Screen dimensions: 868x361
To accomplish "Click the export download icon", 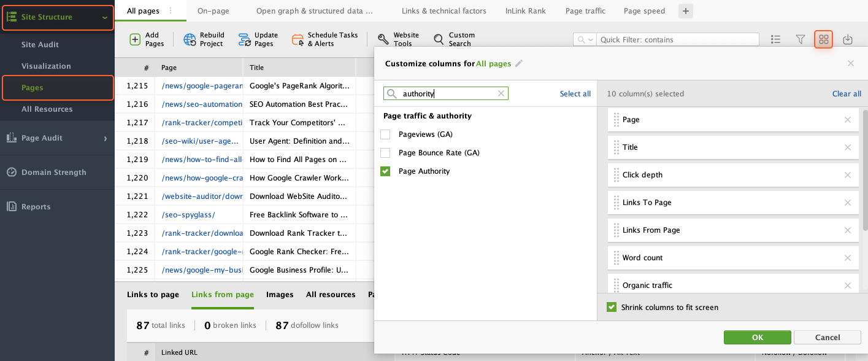I will point(848,40).
